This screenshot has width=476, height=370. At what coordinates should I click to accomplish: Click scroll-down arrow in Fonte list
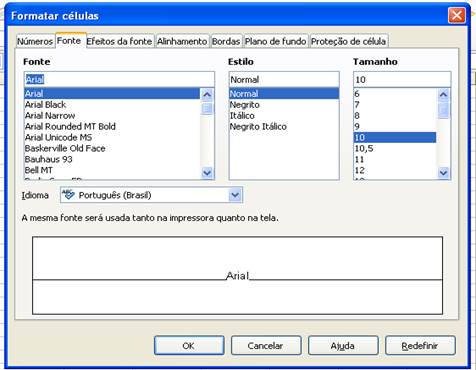[x=207, y=173]
